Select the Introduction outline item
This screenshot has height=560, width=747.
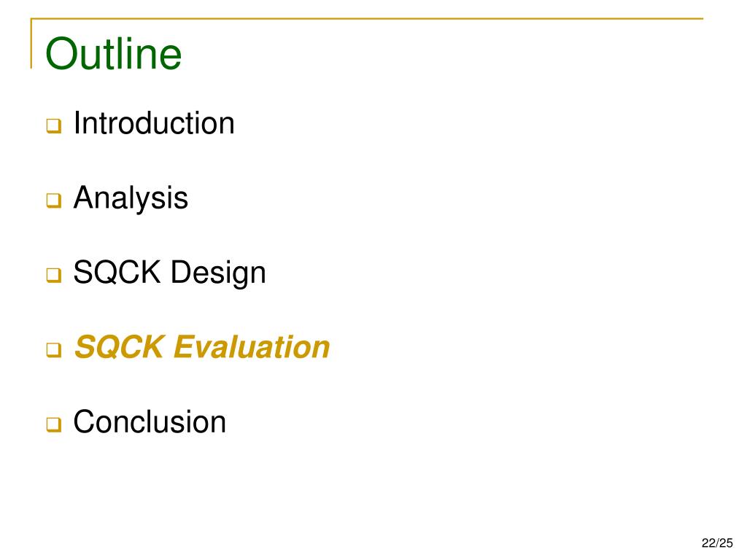click(x=154, y=123)
